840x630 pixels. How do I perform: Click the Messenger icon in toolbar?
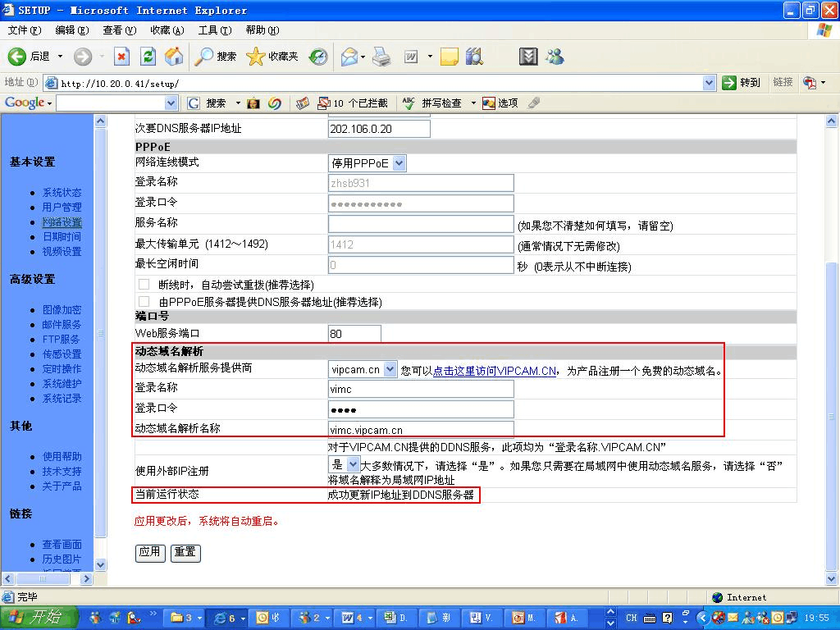pyautogui.click(x=555, y=57)
